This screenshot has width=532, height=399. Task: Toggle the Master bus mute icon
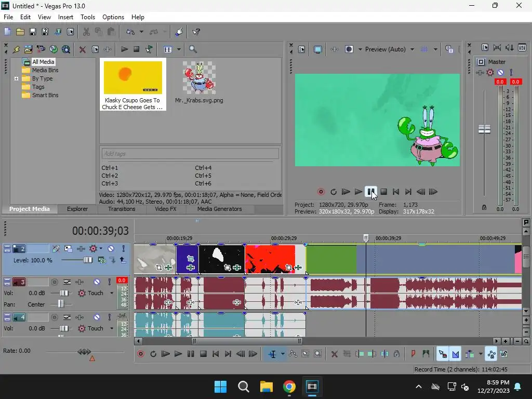pos(500,72)
